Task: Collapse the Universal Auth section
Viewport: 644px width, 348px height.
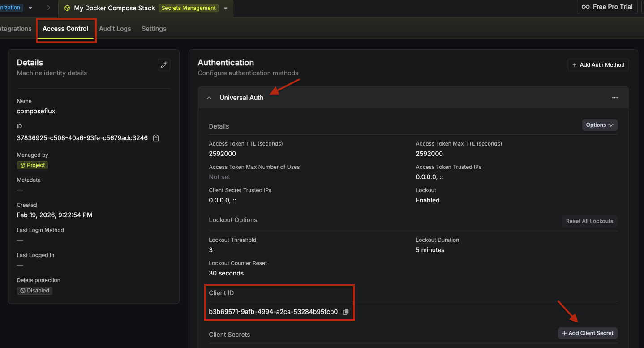Action: click(x=209, y=98)
